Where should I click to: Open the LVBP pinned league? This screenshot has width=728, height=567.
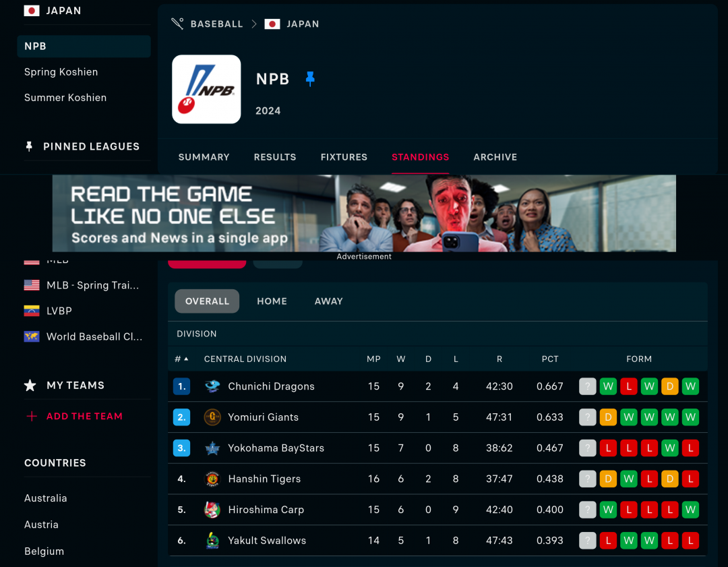point(59,311)
